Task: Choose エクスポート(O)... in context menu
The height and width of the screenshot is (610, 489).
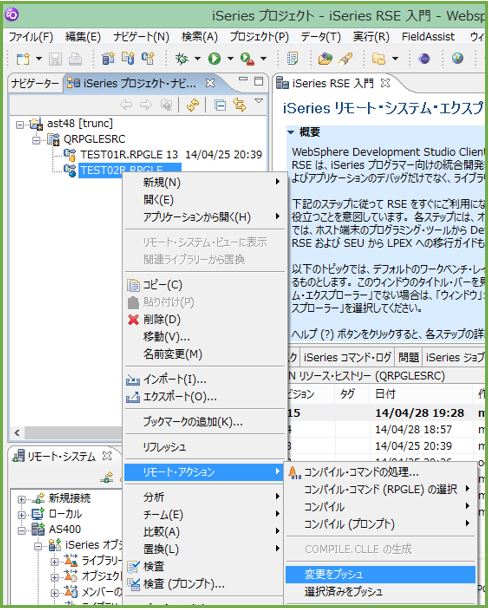Action: point(204,397)
